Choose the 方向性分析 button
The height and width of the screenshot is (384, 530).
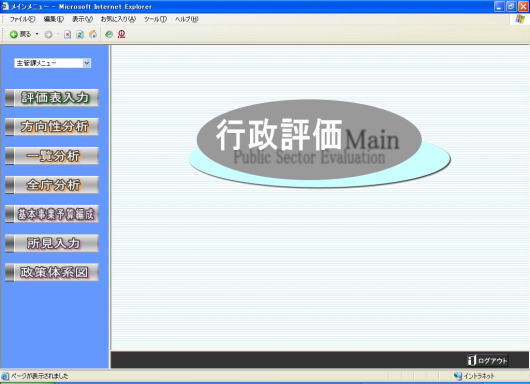click(x=52, y=127)
